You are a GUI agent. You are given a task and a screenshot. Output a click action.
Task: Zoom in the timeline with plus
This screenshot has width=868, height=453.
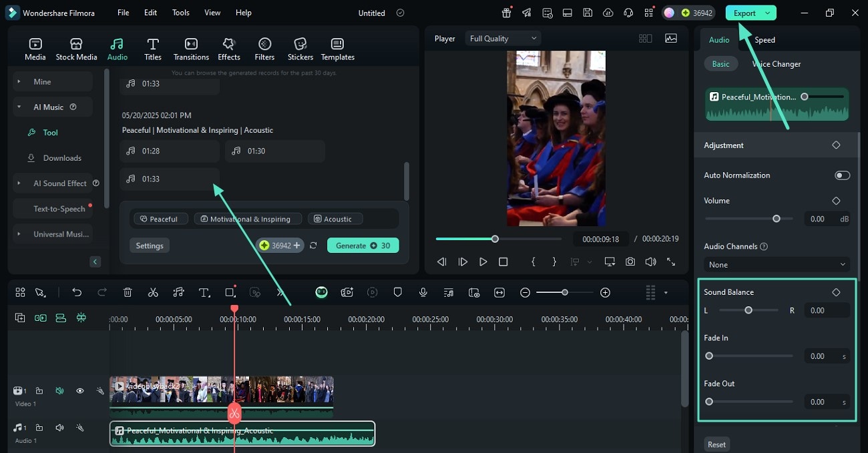point(605,292)
